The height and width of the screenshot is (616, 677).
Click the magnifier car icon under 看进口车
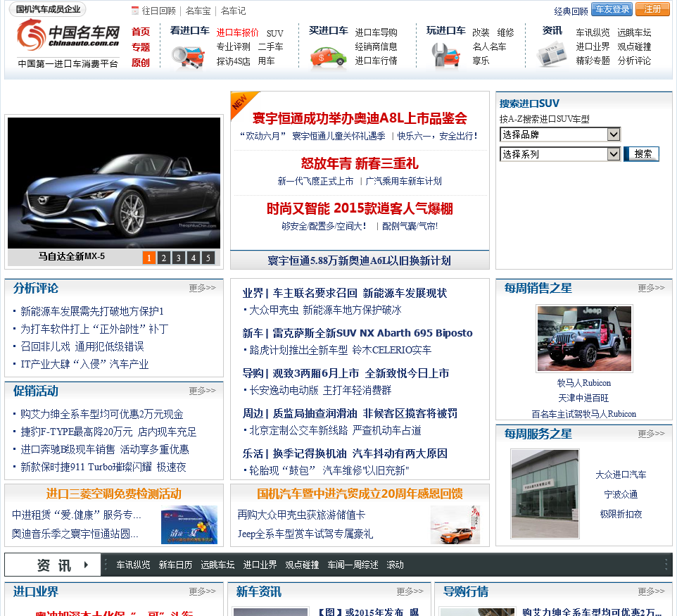coord(188,57)
